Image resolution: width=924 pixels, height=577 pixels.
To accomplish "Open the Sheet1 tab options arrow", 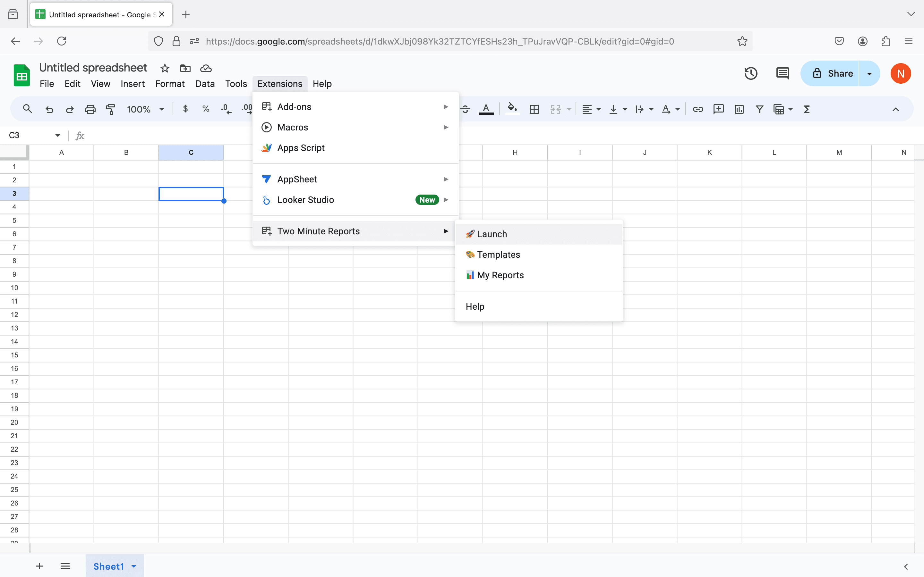I will click(134, 566).
